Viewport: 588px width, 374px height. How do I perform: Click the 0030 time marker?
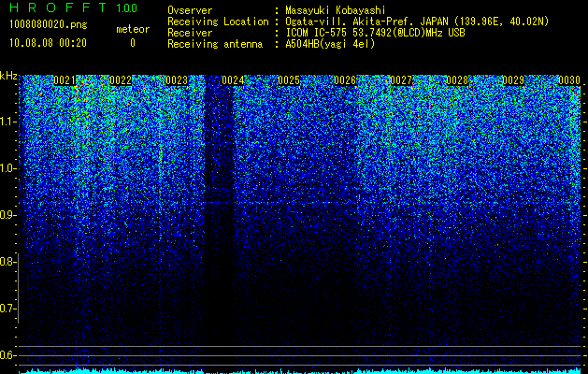pos(569,80)
